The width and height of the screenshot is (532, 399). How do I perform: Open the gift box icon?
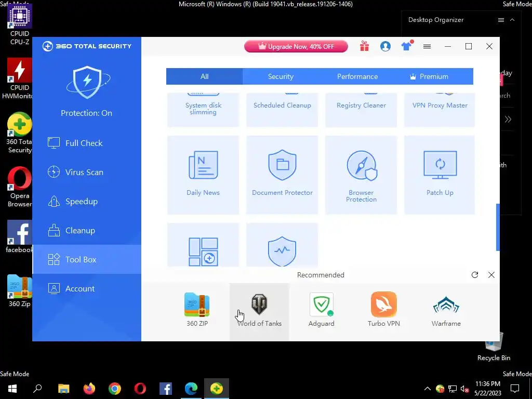pos(364,46)
